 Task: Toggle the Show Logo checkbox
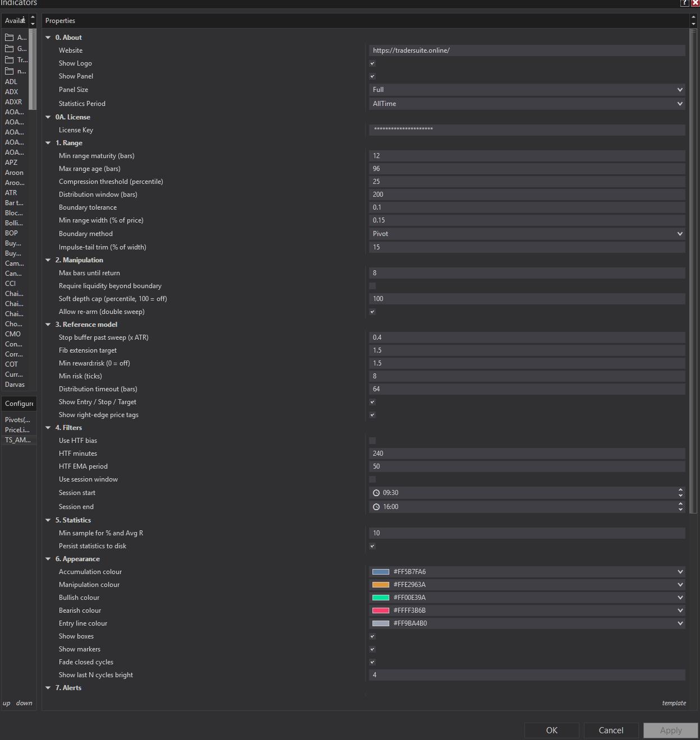tap(372, 63)
